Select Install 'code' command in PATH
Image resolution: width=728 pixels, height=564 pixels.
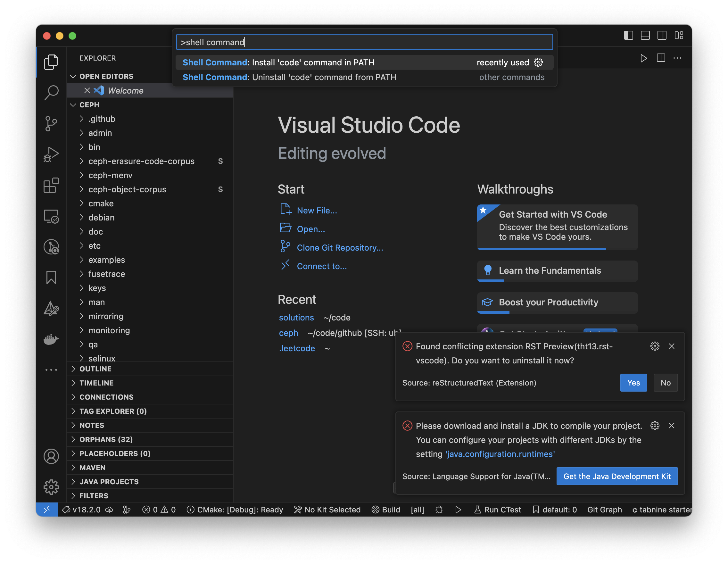pyautogui.click(x=364, y=62)
